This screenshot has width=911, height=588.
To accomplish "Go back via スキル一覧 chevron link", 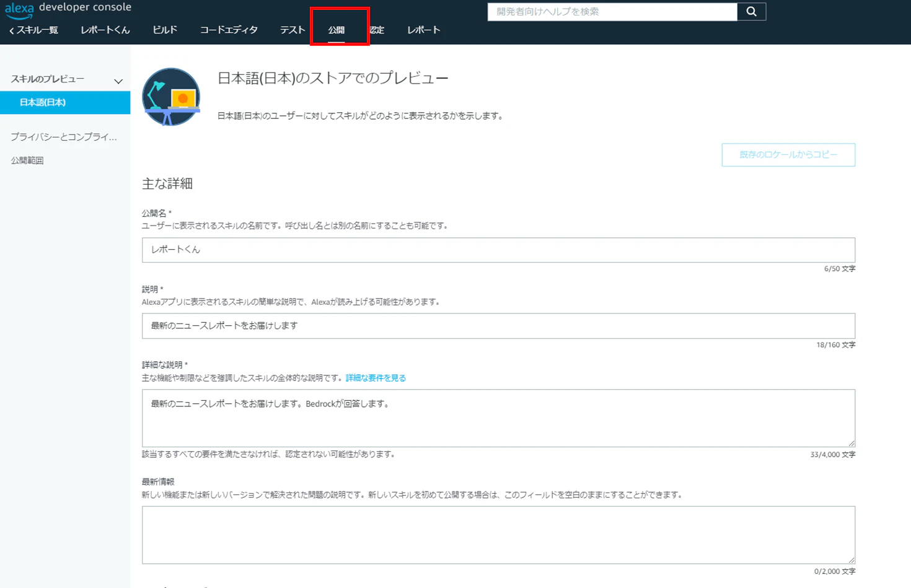I will pyautogui.click(x=33, y=30).
